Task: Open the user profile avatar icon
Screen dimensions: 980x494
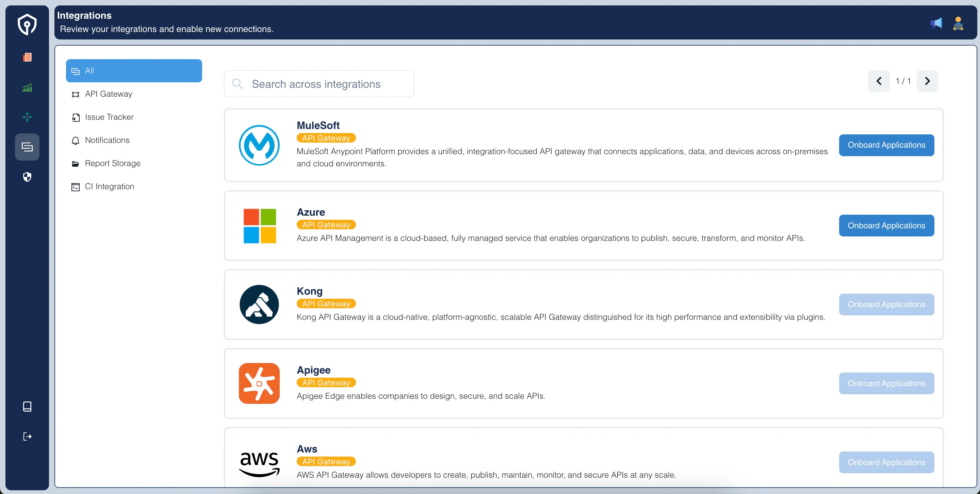Action: pyautogui.click(x=958, y=23)
